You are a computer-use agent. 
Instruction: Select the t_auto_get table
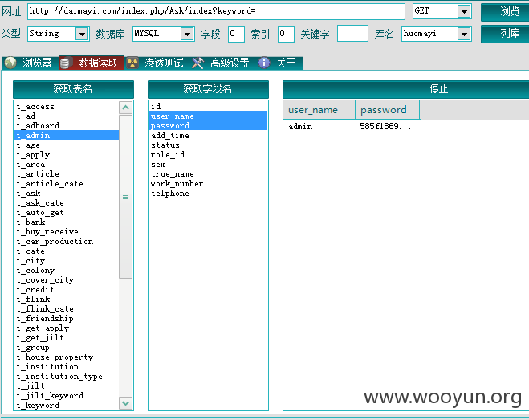67,212
